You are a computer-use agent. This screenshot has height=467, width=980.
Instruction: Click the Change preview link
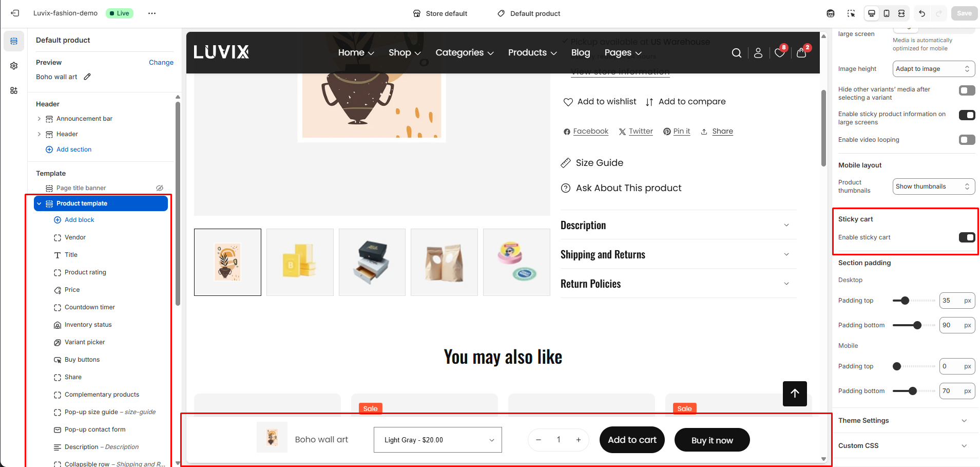(x=161, y=62)
